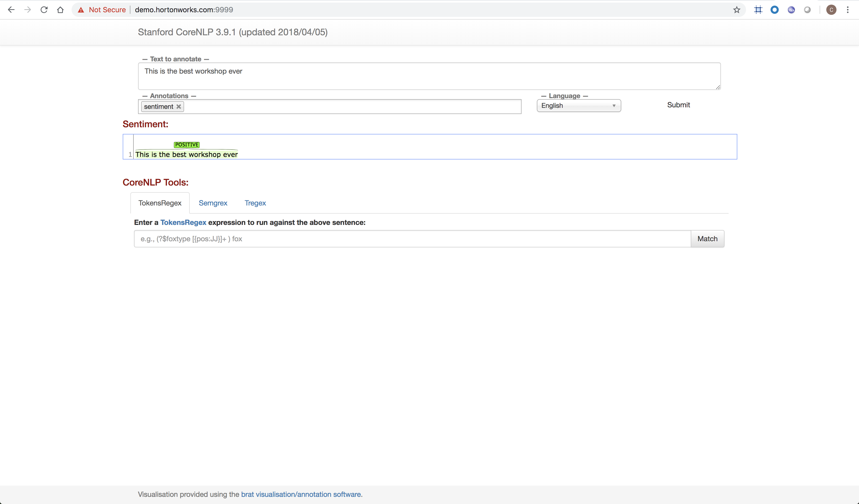Click the Stanford CoreNLP 3.9.1 title
The height and width of the screenshot is (504, 859).
(x=233, y=32)
